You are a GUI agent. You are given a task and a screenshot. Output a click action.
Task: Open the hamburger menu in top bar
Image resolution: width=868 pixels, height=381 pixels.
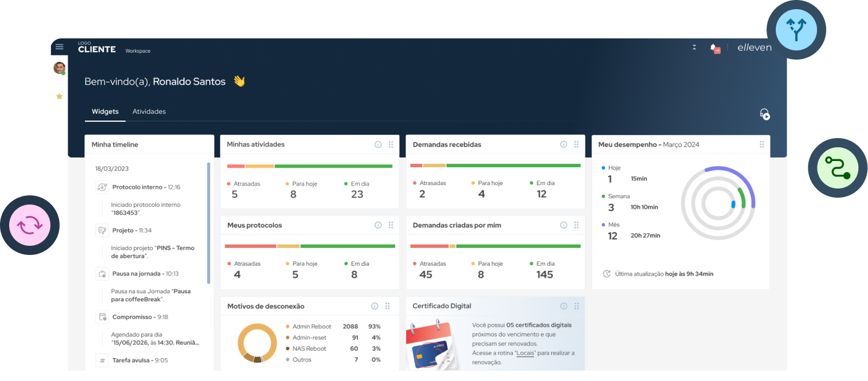tap(59, 47)
